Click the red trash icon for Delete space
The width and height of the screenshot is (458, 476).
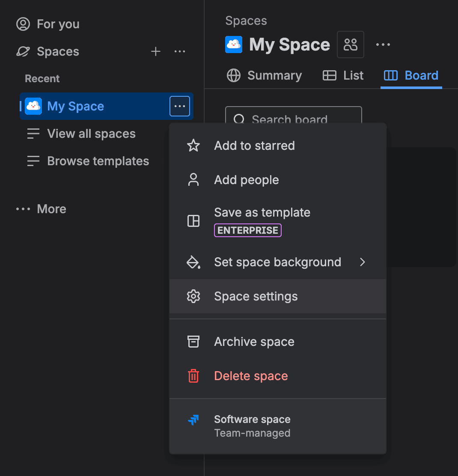193,376
